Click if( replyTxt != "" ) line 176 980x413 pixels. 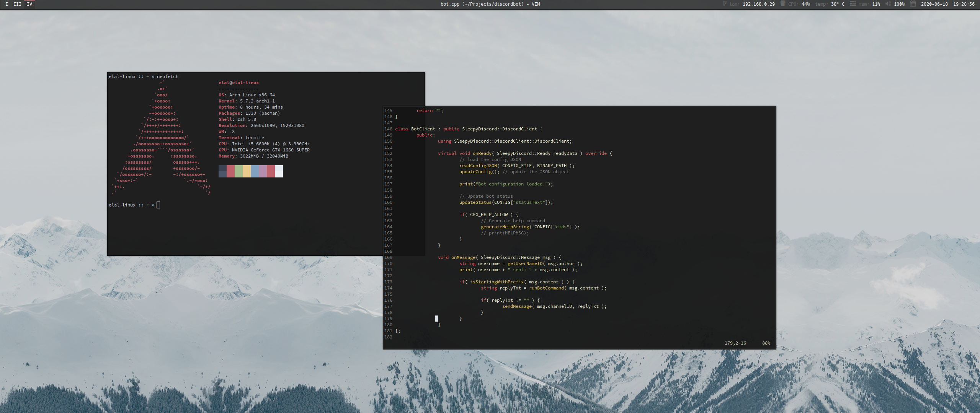point(510,300)
